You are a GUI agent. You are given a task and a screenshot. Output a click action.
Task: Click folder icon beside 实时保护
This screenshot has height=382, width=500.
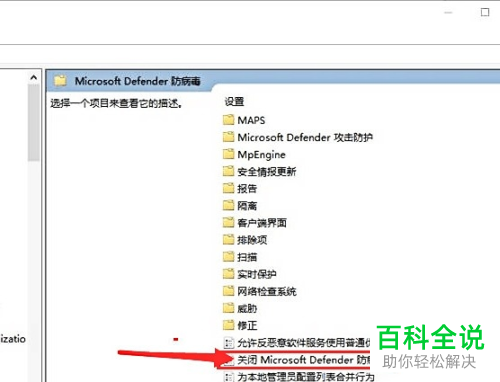228,274
